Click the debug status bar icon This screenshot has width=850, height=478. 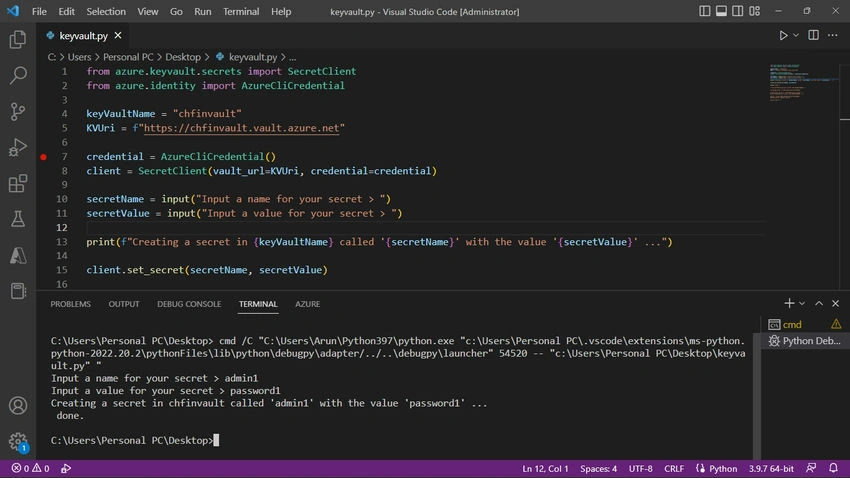click(x=66, y=468)
